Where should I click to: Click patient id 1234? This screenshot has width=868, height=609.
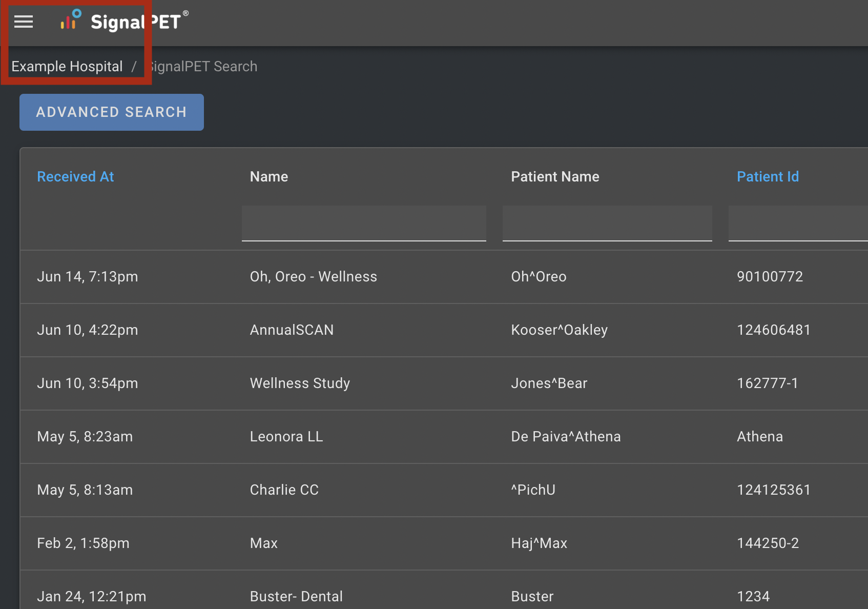tap(753, 597)
